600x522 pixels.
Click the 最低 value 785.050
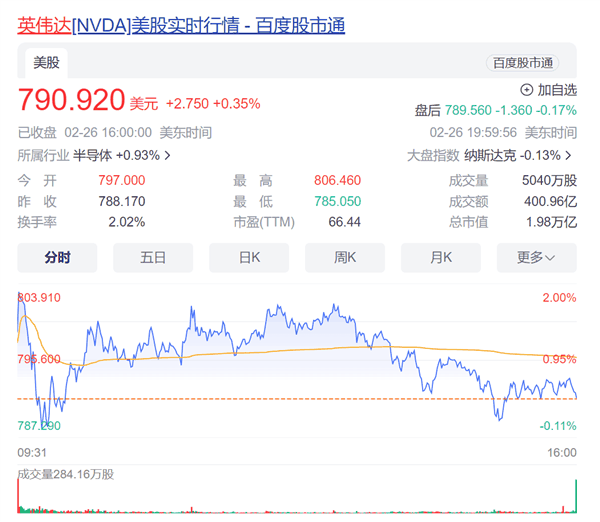pos(338,201)
